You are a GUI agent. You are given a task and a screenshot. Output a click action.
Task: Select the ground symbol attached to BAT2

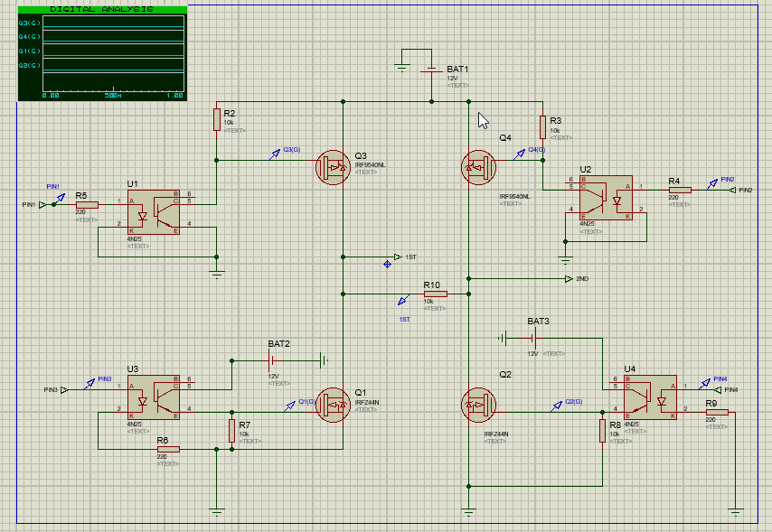point(324,360)
